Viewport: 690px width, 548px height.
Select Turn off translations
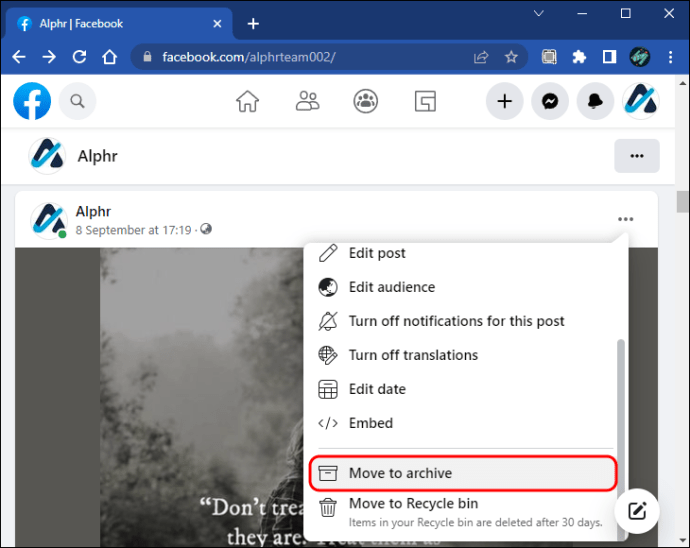pyautogui.click(x=462, y=355)
